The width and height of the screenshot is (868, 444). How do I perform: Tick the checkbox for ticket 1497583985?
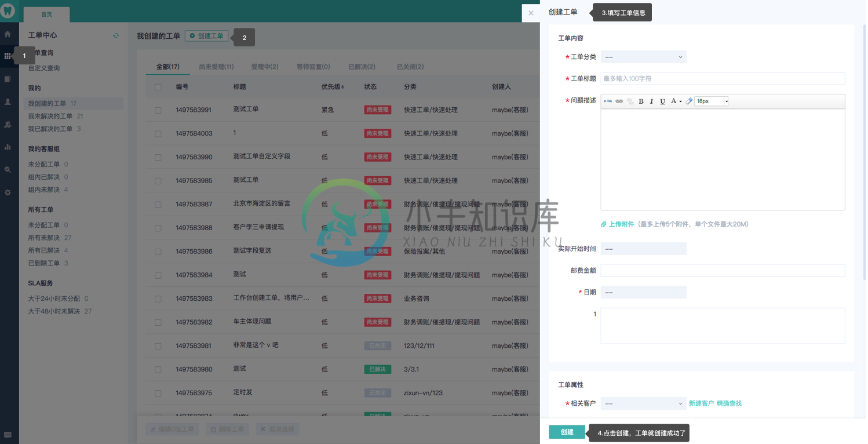[x=158, y=181]
